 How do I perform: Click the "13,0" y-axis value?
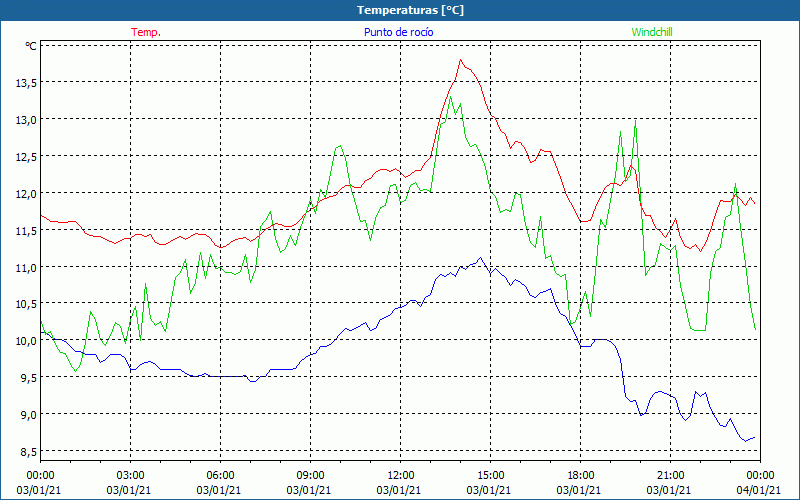tap(26, 119)
